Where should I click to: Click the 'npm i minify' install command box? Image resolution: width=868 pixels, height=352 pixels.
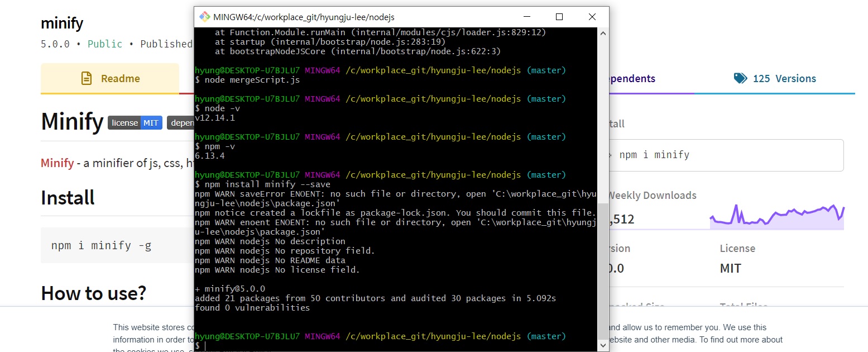[726, 155]
